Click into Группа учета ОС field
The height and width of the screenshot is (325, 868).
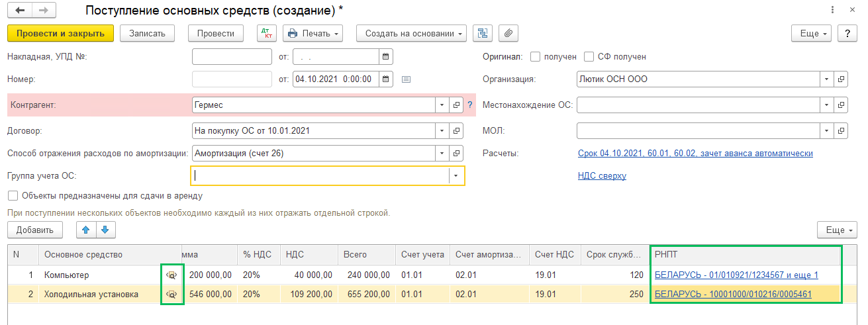(x=320, y=175)
